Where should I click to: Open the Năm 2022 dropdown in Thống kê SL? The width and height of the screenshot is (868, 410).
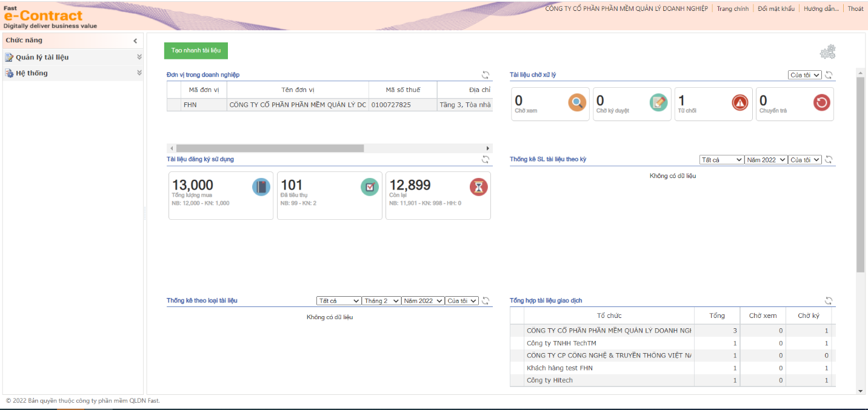tap(766, 160)
